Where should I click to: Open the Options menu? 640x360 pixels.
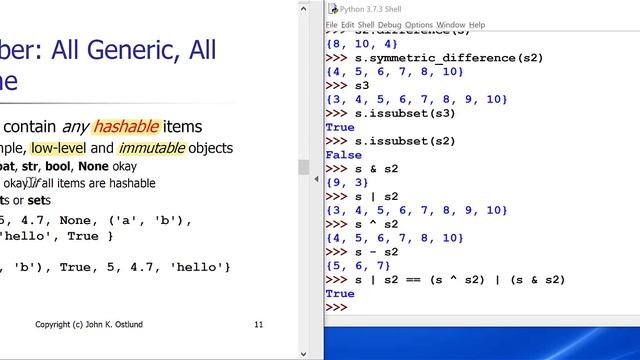coord(418,25)
